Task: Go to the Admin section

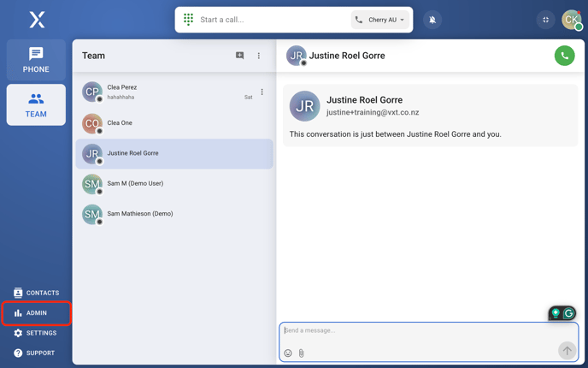Action: point(37,313)
